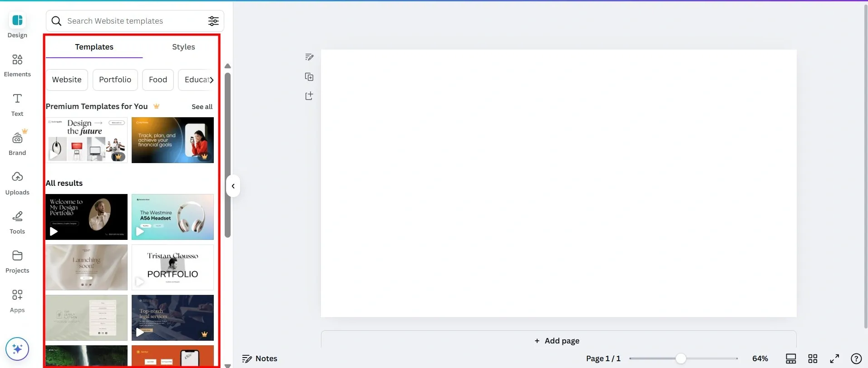This screenshot has height=368, width=868.
Task: Click the blank canvas page
Action: tap(558, 183)
